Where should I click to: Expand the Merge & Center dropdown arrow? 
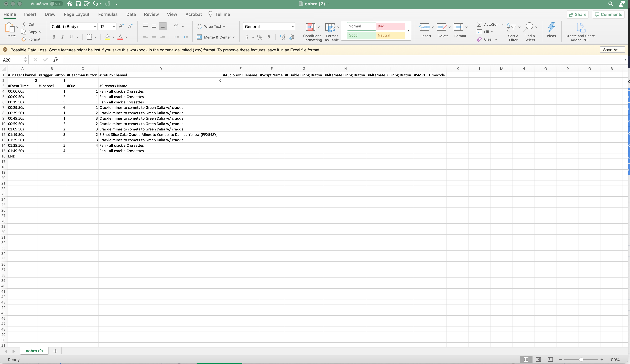point(234,37)
